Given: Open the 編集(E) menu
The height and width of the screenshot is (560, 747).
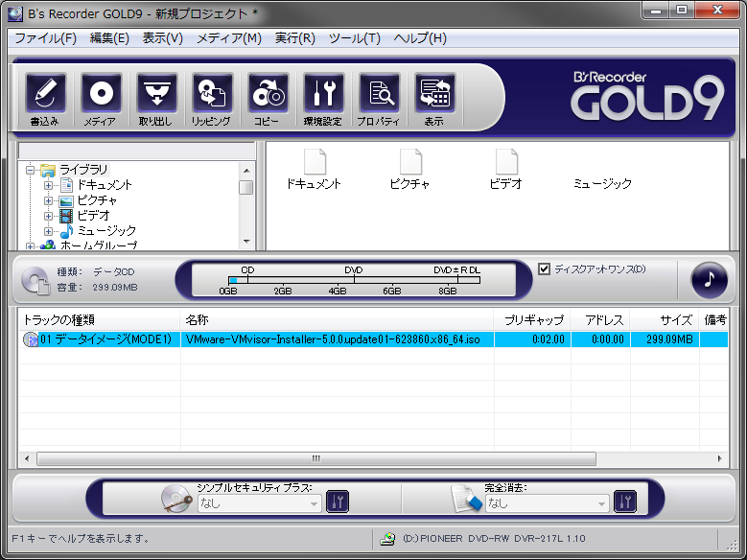Looking at the screenshot, I should [109, 38].
